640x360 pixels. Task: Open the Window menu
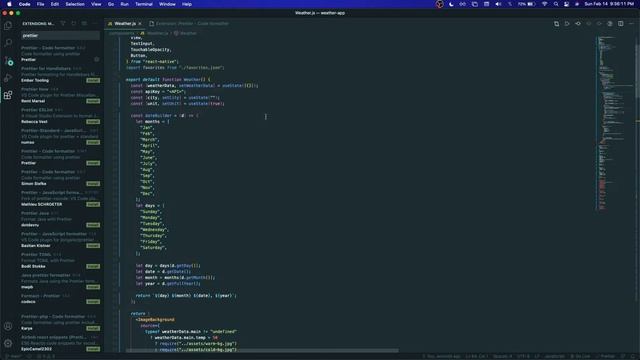(x=167, y=4)
